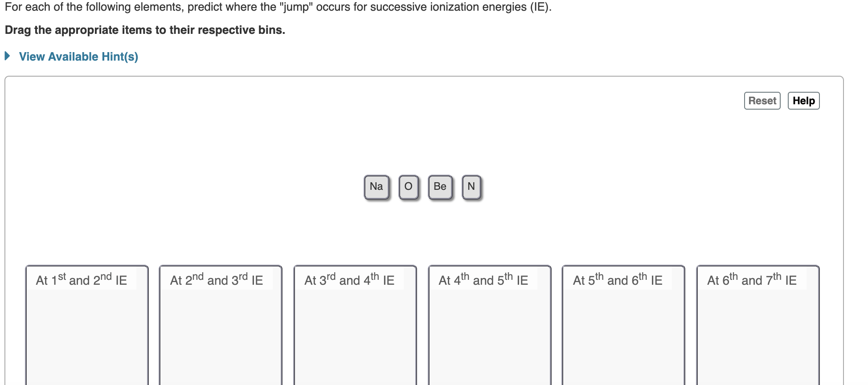Select the O element tile
868x385 pixels.
409,187
